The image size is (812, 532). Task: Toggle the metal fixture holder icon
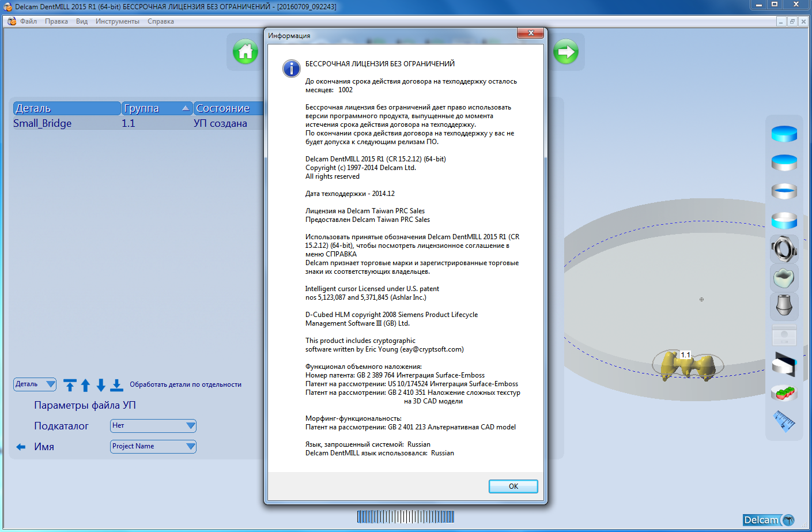pos(784,249)
